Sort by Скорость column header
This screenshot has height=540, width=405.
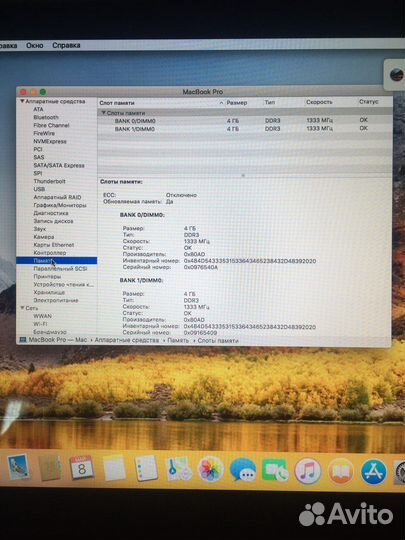click(x=319, y=102)
